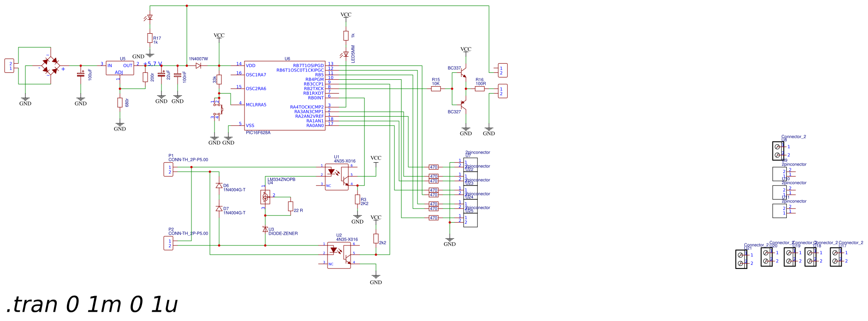Viewport: 868px width, 321px height.
Task: Click the P2 CONN-TH_2P connector
Action: point(169,243)
